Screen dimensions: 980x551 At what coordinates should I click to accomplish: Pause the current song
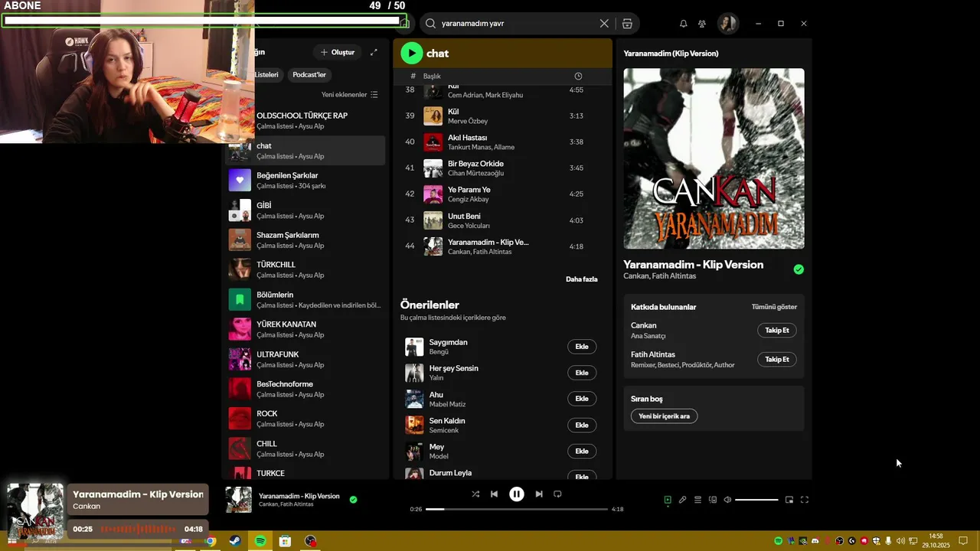(517, 494)
